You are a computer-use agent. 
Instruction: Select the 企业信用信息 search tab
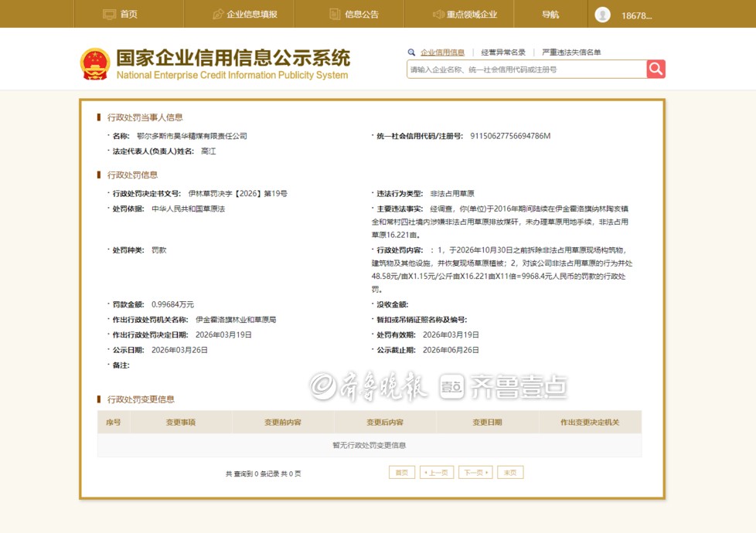point(442,53)
